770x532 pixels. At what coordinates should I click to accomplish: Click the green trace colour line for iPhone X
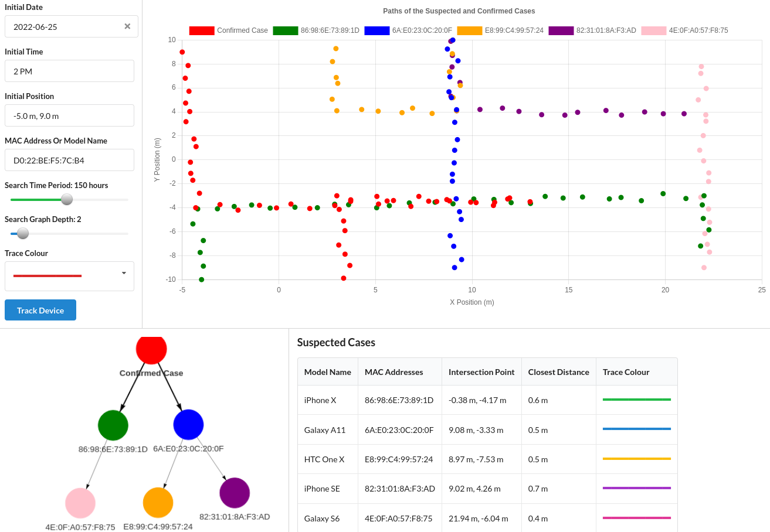pos(637,400)
